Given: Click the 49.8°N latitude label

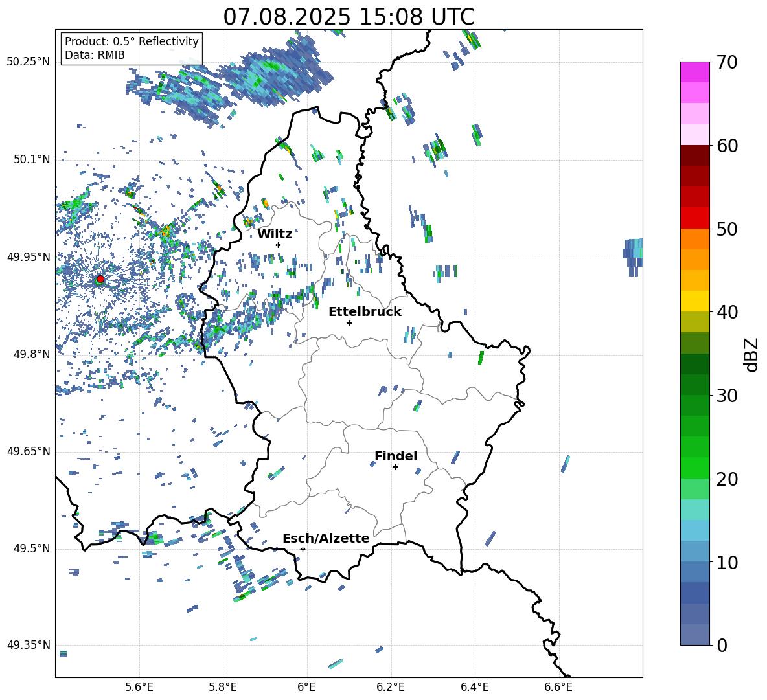Looking at the screenshot, I should (32, 354).
